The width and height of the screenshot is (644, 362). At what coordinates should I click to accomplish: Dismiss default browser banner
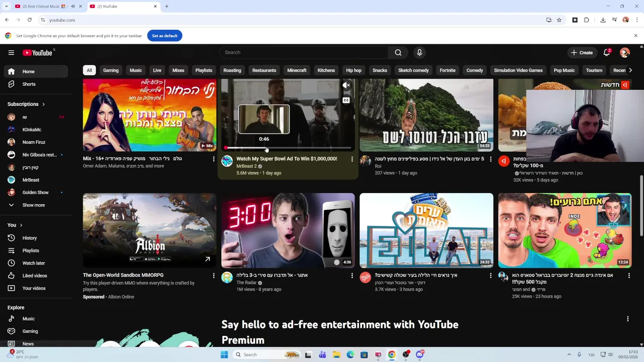pos(635,36)
